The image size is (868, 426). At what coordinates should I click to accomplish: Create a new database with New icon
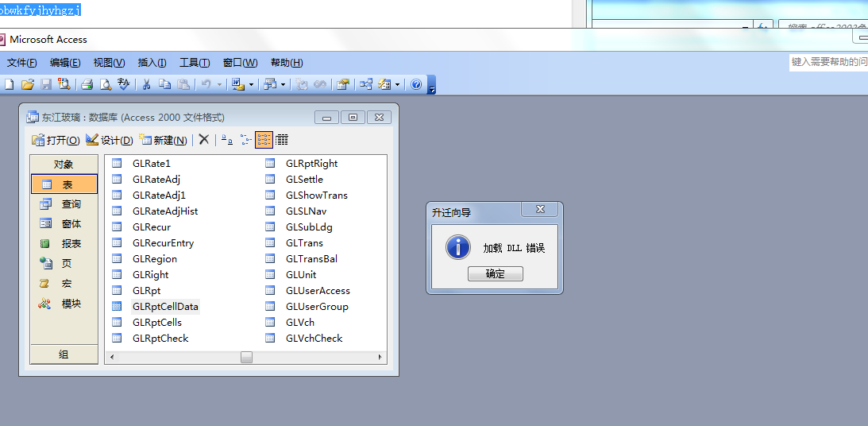(x=9, y=84)
